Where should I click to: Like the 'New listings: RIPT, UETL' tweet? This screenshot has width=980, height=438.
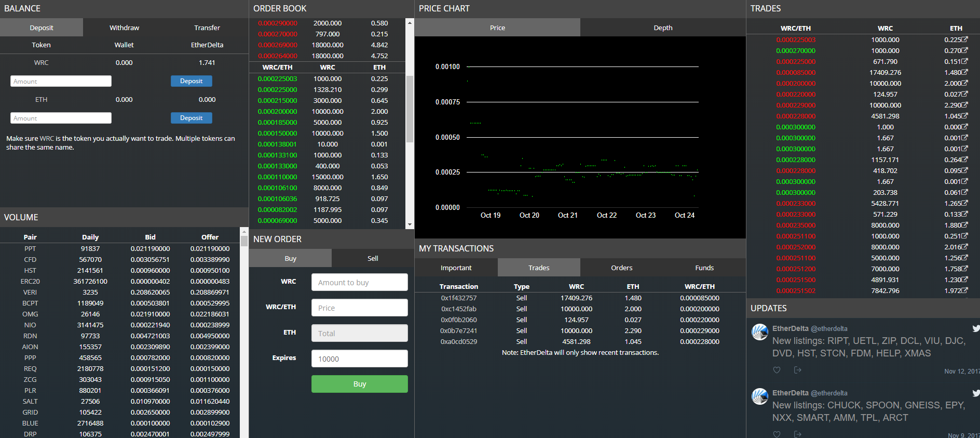click(777, 370)
